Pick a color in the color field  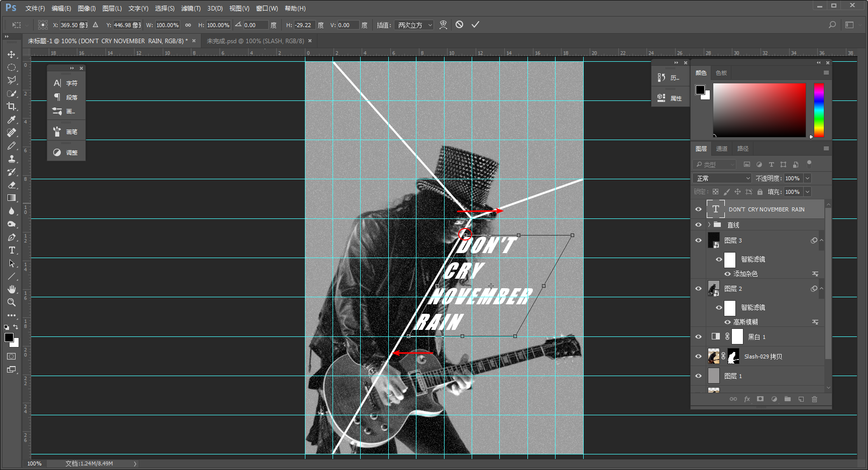pos(759,110)
